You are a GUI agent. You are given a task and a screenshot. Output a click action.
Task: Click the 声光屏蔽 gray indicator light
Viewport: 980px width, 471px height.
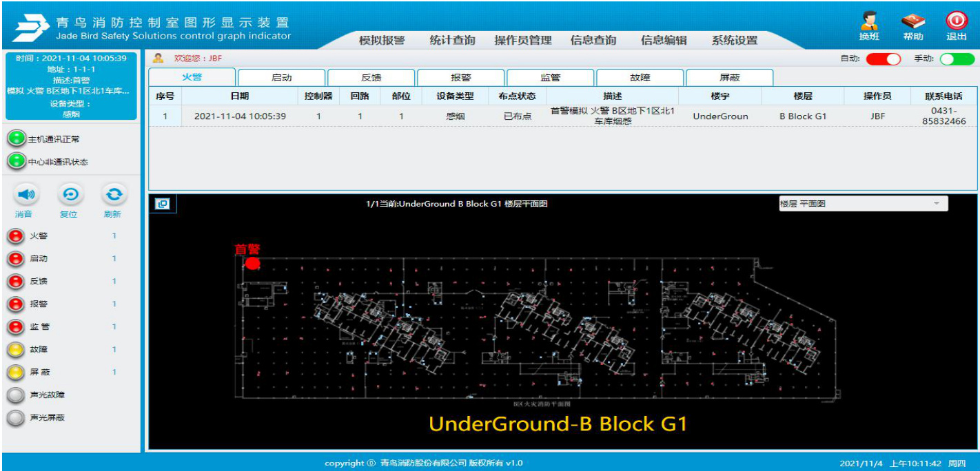coord(15,418)
